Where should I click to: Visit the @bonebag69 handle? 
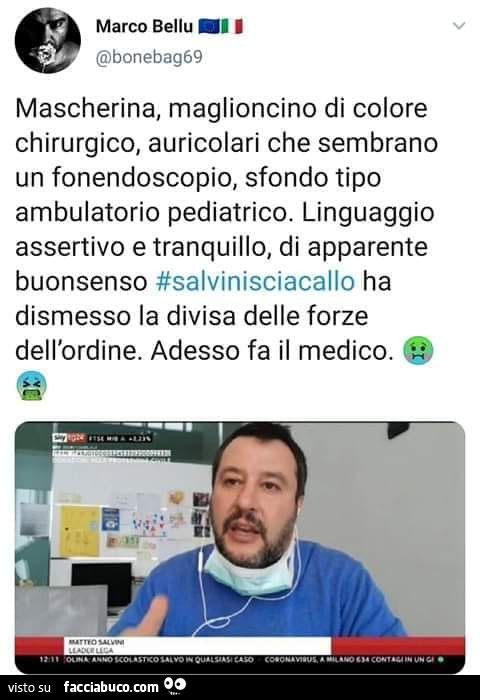[149, 57]
